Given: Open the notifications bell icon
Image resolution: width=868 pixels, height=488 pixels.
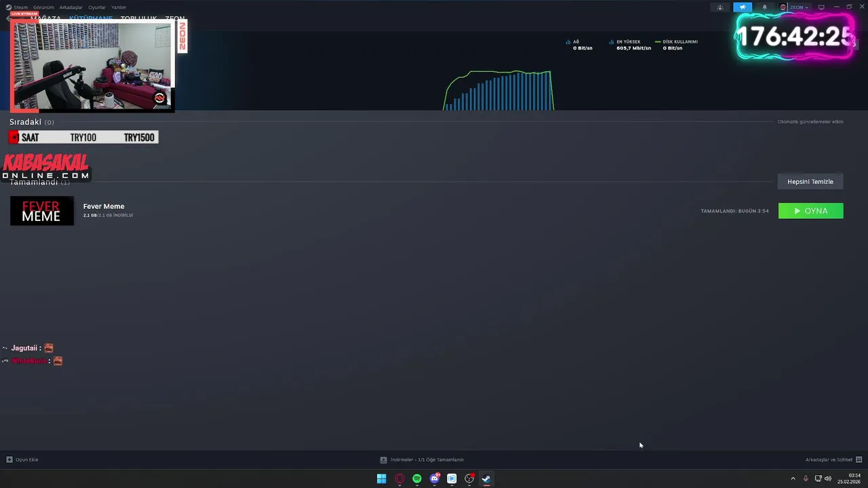Looking at the screenshot, I should [x=764, y=7].
